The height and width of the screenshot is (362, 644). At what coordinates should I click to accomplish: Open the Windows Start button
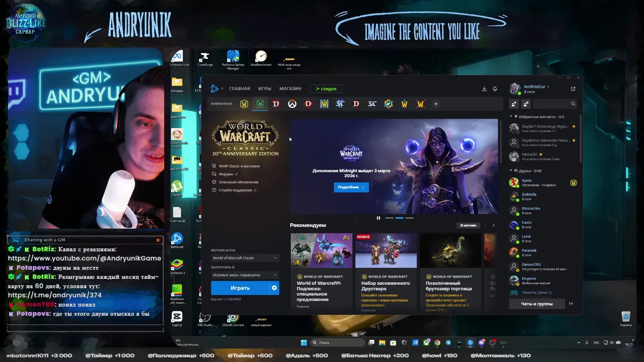pos(303,343)
